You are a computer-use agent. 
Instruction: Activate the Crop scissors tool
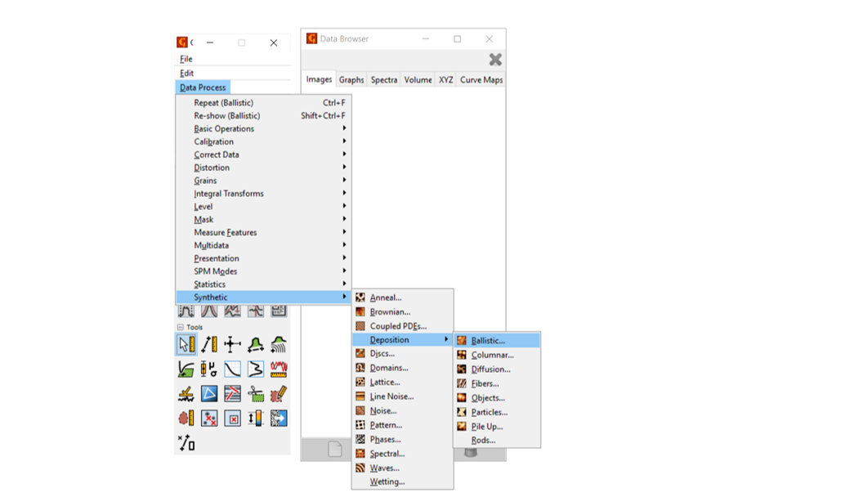coord(256,394)
